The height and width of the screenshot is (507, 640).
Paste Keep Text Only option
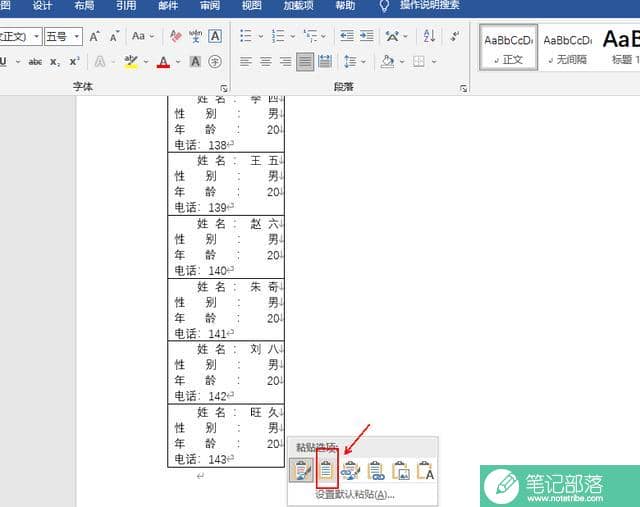click(x=425, y=470)
